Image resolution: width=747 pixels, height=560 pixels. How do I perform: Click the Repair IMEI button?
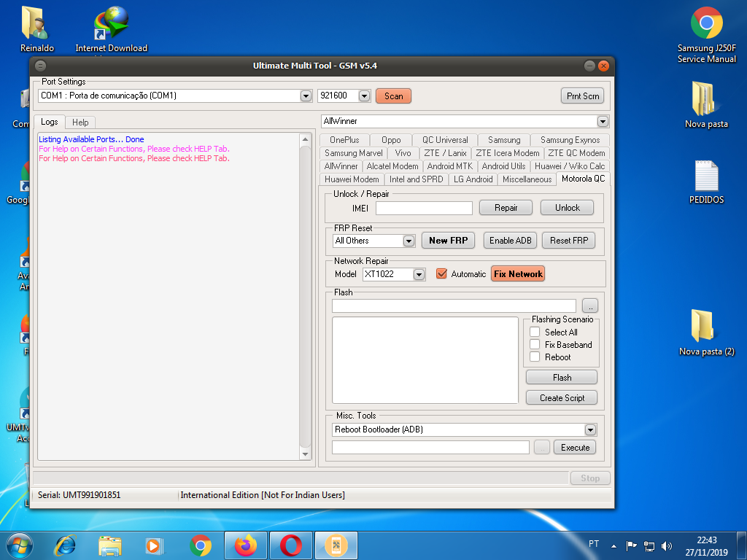point(506,208)
